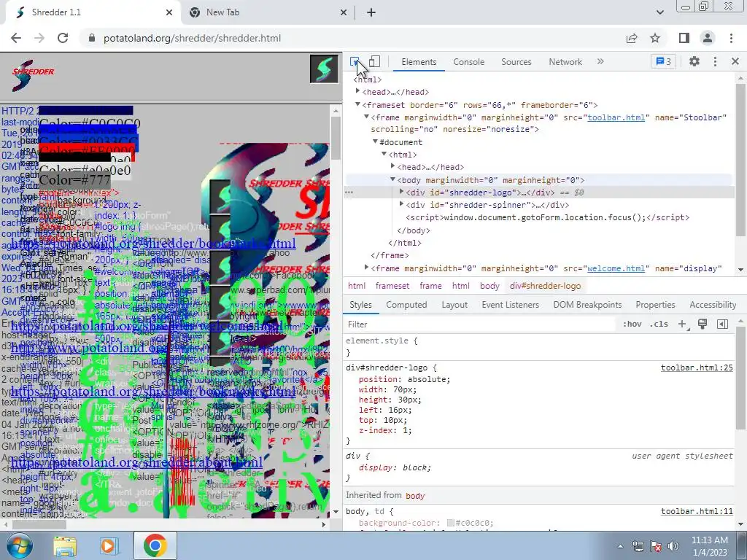
Task: Open the Chrome profile avatar
Action: point(708,38)
